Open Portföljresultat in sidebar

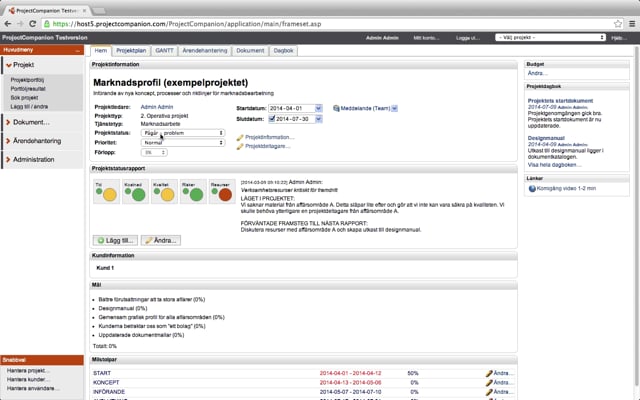coord(28,89)
